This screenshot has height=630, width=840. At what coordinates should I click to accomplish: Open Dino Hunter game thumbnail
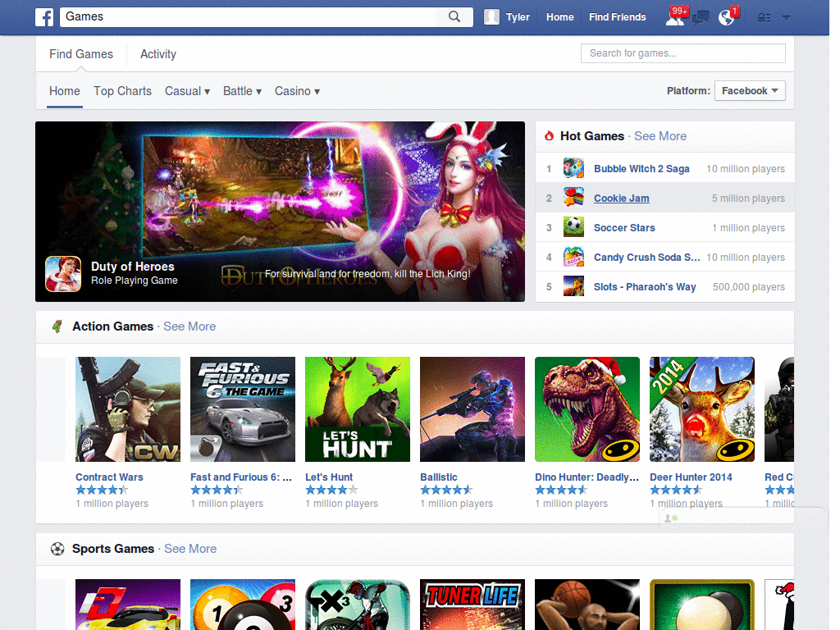[x=587, y=409]
